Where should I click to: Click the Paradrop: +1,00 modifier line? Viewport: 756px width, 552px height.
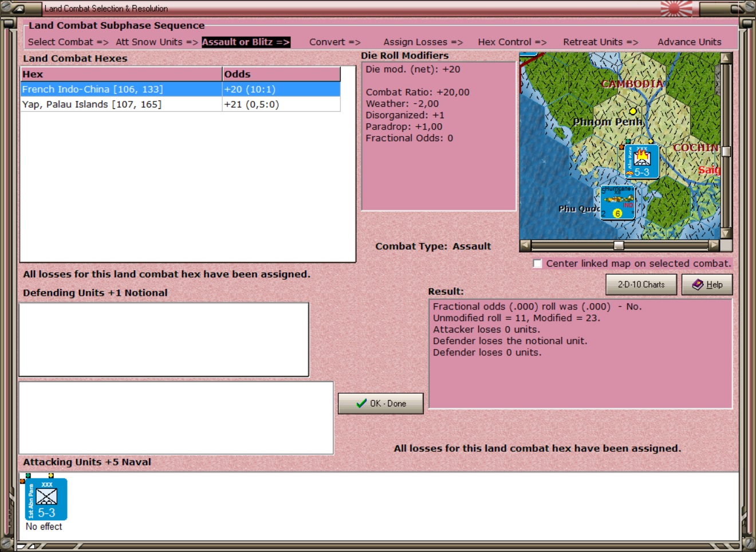point(404,127)
